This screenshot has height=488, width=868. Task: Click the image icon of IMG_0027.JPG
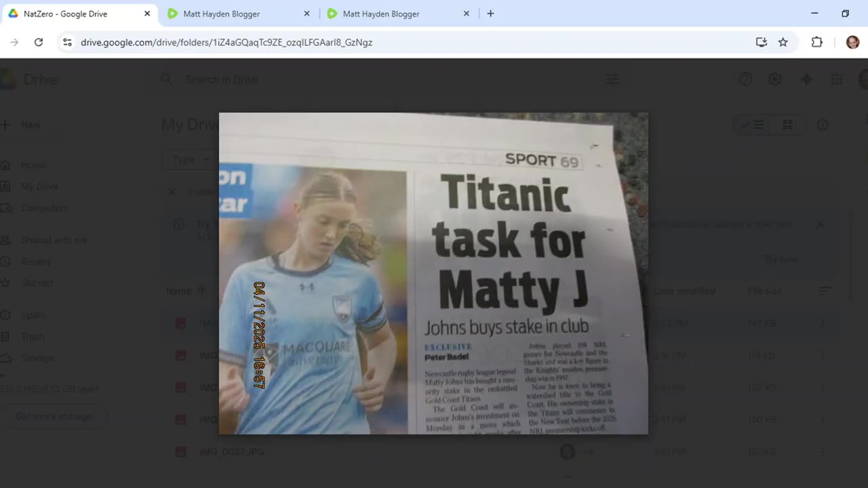(x=180, y=451)
